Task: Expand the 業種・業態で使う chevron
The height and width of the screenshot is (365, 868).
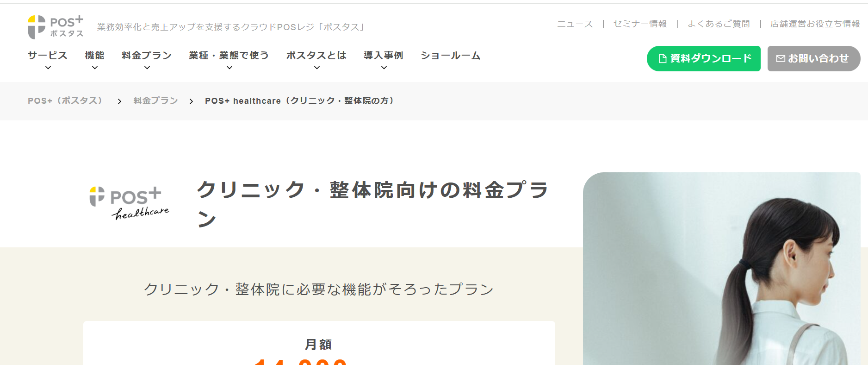Action: click(x=229, y=68)
